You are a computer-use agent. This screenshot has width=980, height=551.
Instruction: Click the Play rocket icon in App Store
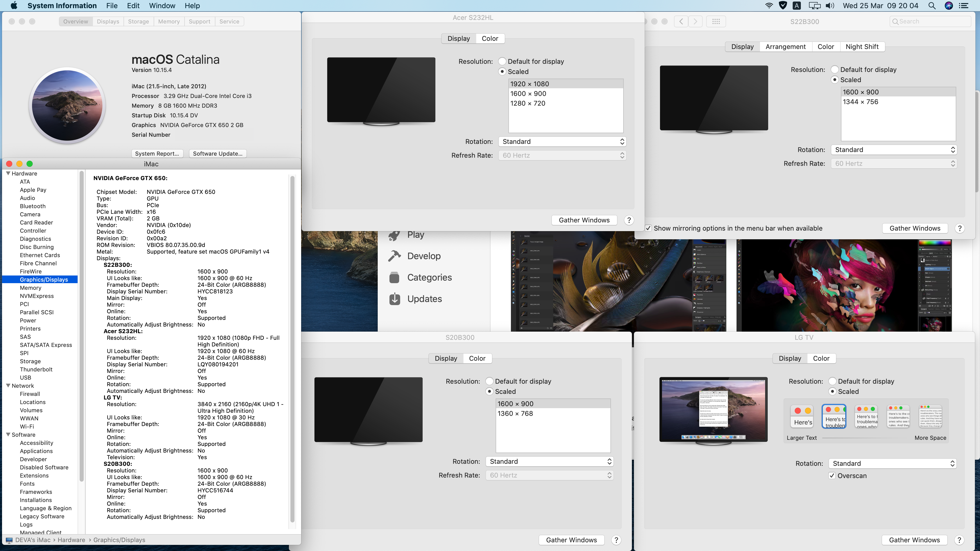point(395,235)
